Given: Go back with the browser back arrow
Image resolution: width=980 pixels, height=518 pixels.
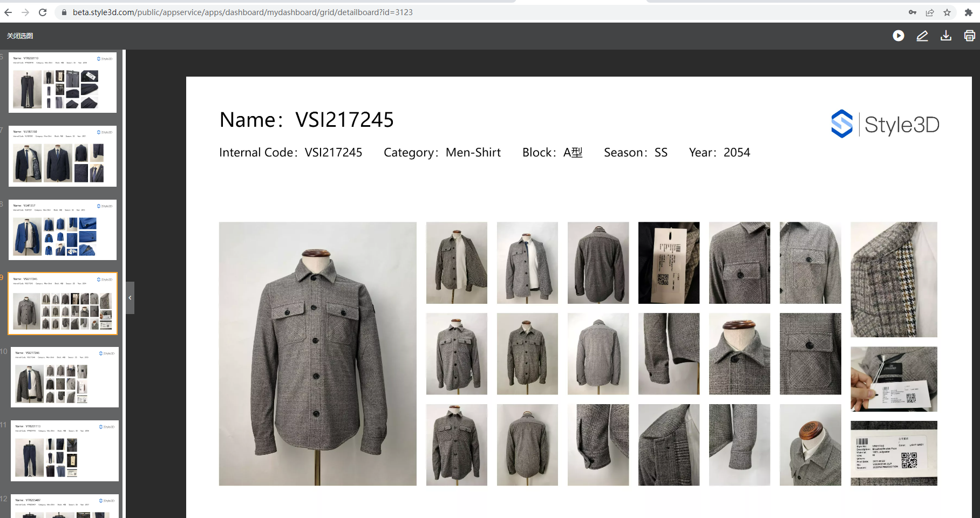Looking at the screenshot, I should [x=8, y=12].
